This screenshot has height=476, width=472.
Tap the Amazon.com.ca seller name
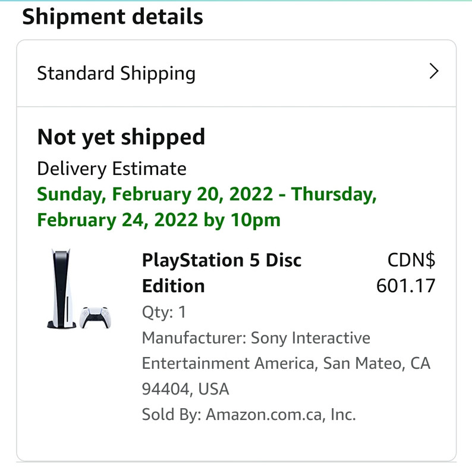[266, 415]
